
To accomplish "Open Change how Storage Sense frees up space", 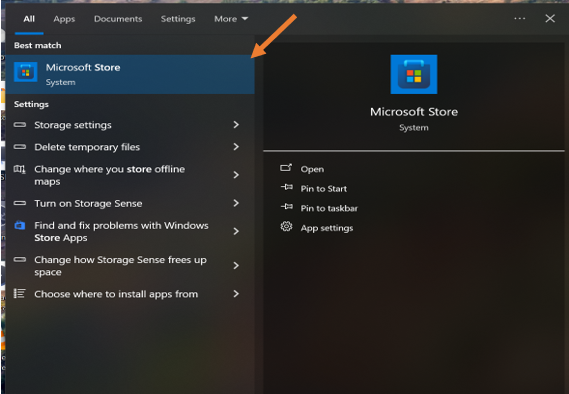I will pos(130,266).
